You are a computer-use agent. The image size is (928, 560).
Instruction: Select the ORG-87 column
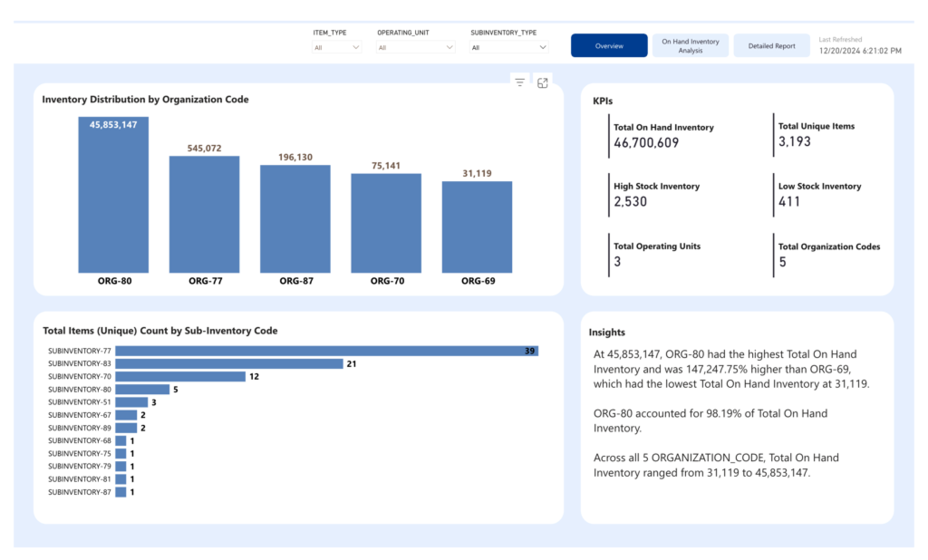295,219
